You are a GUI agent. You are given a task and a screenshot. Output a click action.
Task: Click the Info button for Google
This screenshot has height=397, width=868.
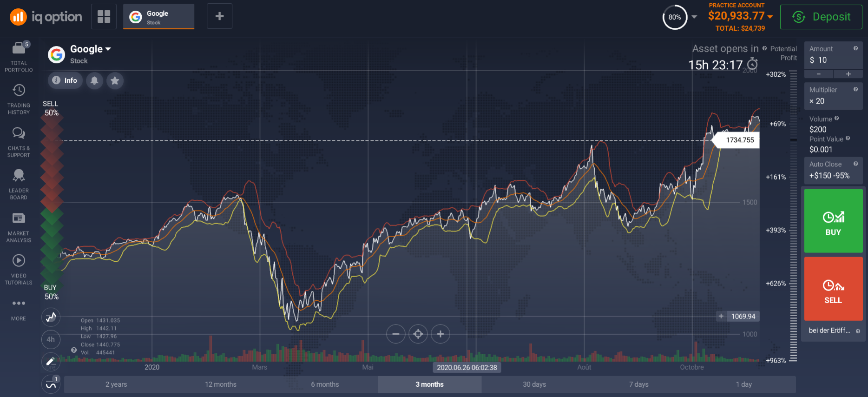pos(65,80)
